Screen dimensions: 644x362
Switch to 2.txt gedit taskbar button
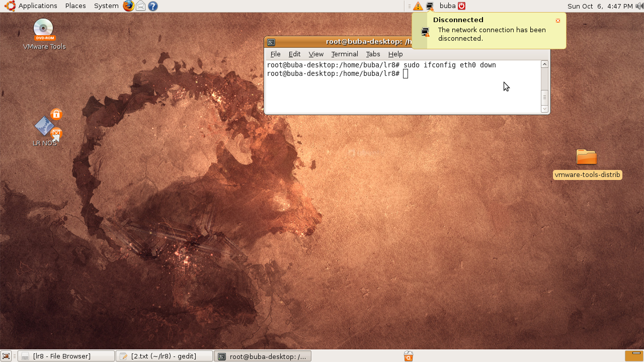pos(164,356)
